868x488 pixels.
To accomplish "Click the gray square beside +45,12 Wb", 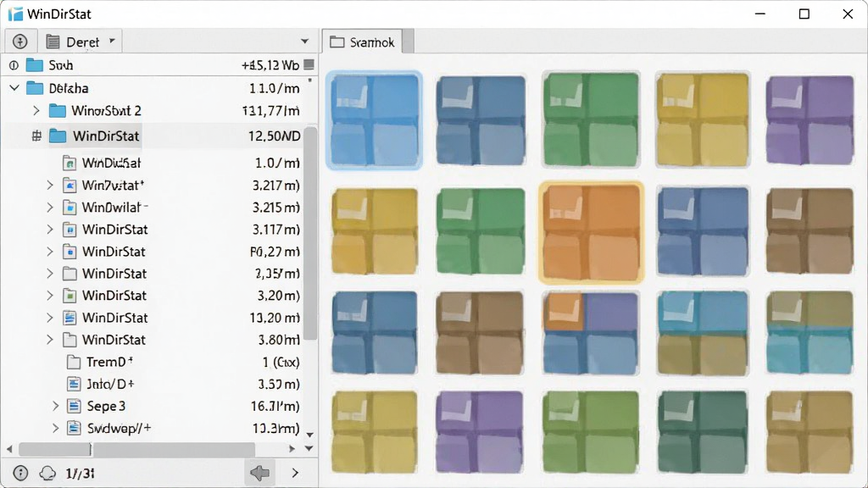I will coord(309,64).
